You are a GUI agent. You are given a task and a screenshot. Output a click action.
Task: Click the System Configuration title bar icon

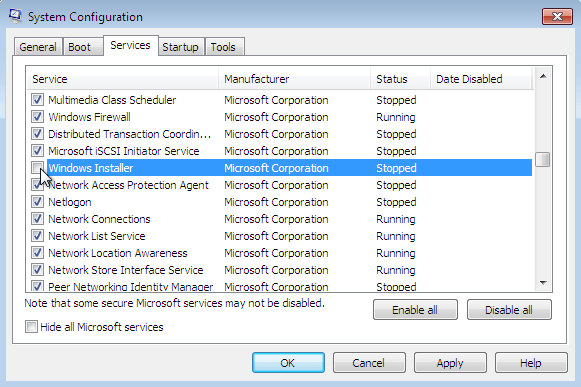(16, 16)
